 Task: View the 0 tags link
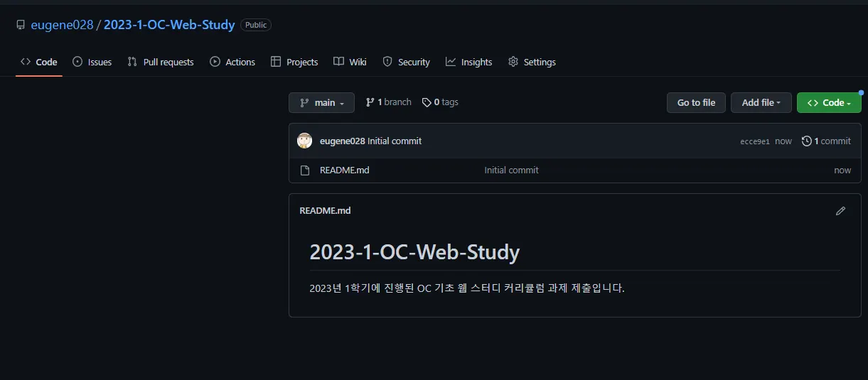pos(440,102)
